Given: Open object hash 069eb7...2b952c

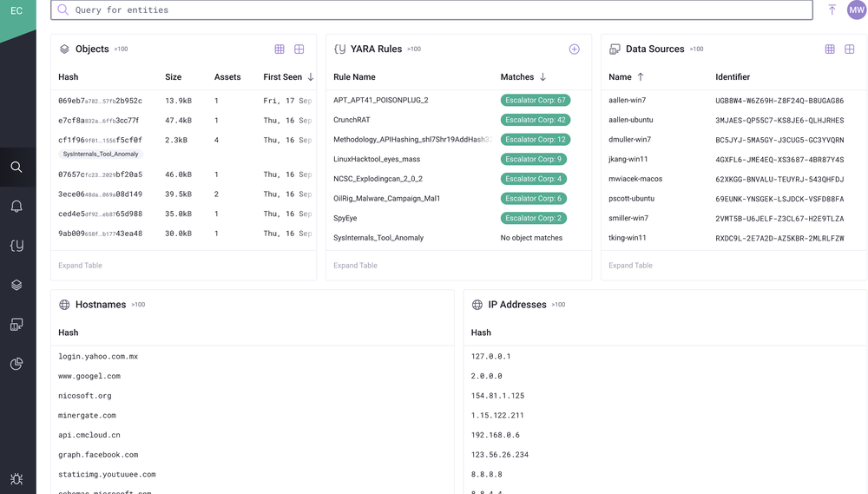Looking at the screenshot, I should pos(100,101).
